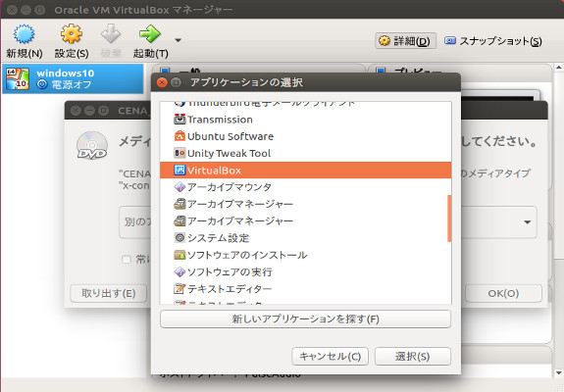564x392 pixels.
Task: Click OK(O) in the media dialog
Action: [x=503, y=293]
